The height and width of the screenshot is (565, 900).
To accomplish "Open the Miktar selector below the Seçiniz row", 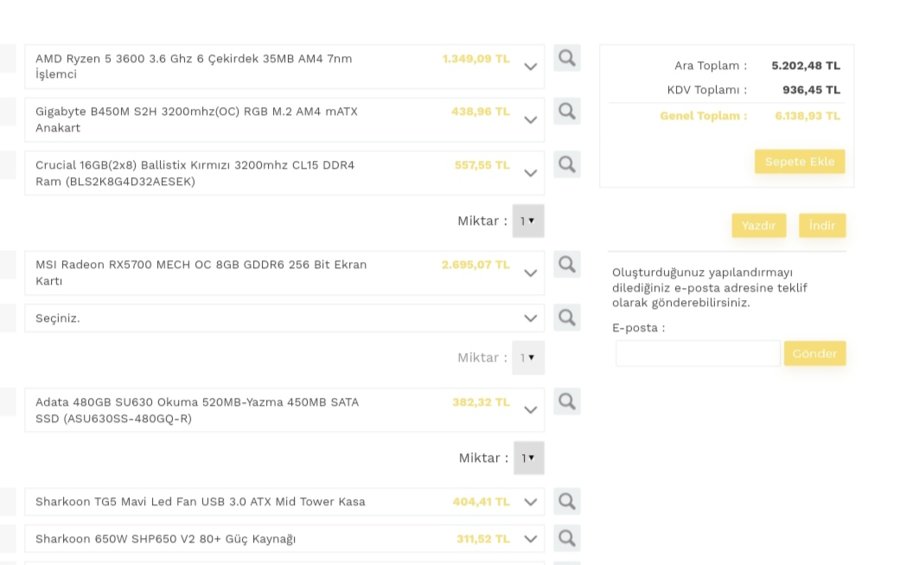I will click(528, 357).
